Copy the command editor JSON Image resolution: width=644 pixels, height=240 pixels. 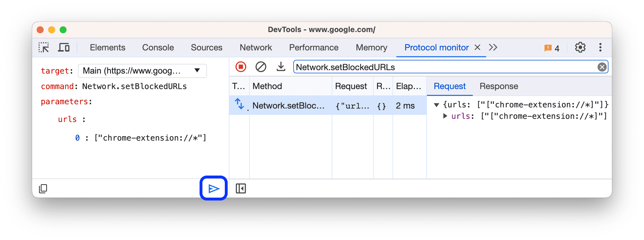point(43,188)
